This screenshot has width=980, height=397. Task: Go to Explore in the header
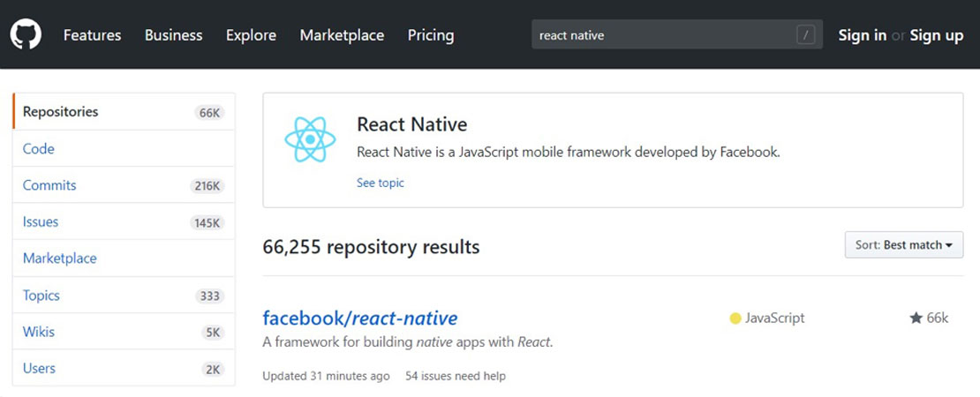[252, 35]
